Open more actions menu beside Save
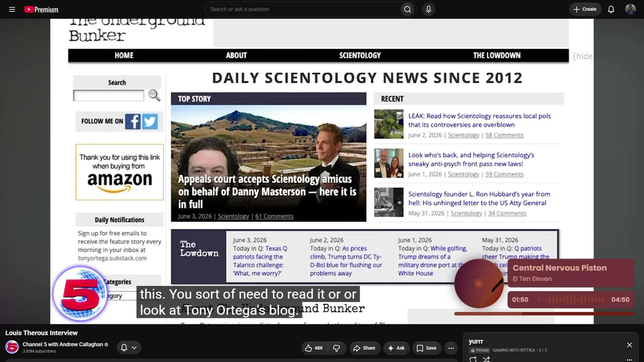Viewport: 644px width, 362px height. point(451,348)
